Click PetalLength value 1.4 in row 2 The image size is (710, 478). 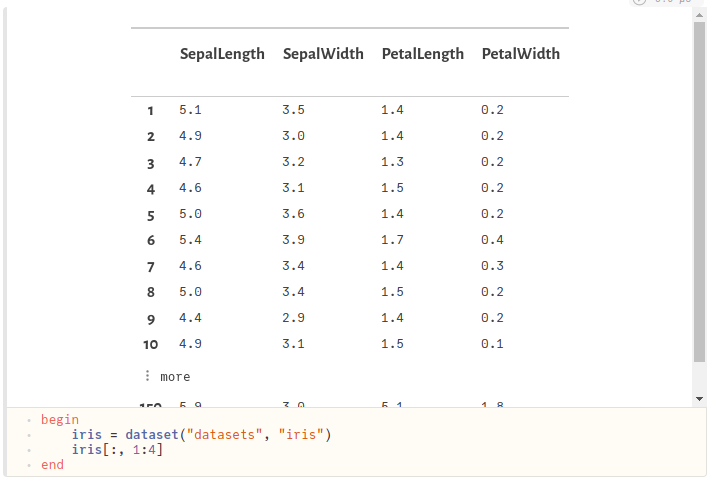point(392,135)
